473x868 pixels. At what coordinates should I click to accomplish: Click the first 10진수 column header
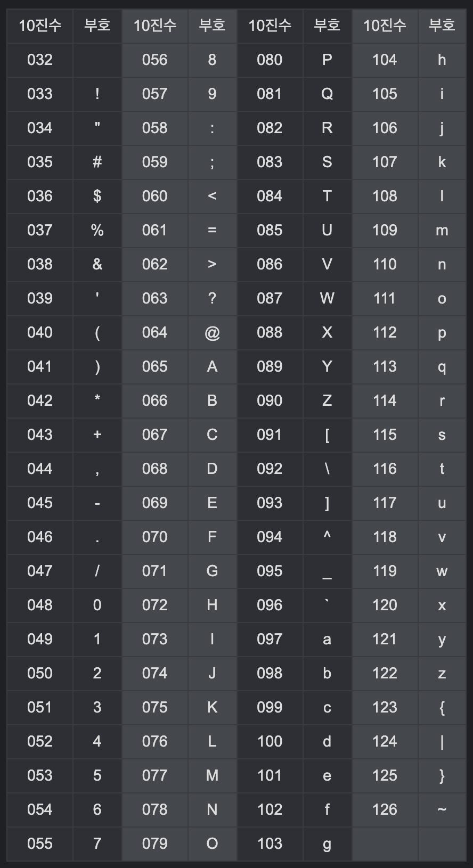40,25
